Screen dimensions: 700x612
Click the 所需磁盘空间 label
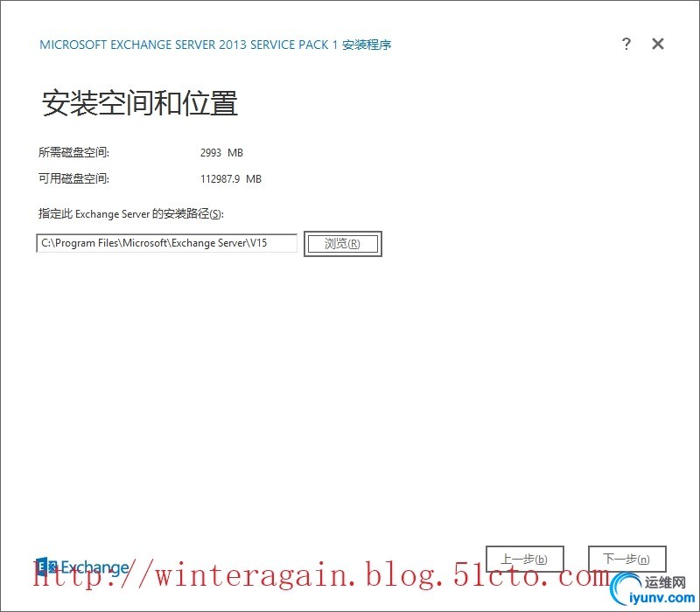coord(73,152)
